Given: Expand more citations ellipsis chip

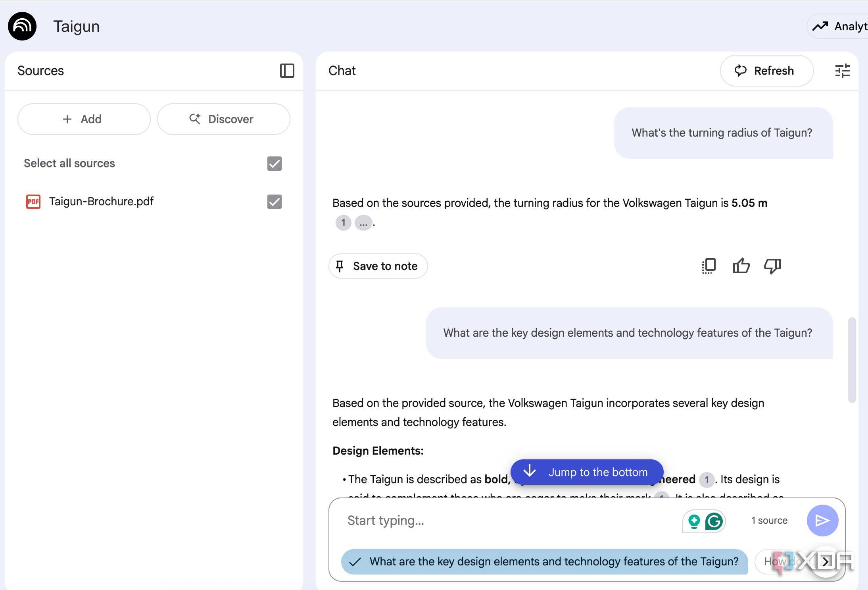Looking at the screenshot, I should pyautogui.click(x=363, y=223).
